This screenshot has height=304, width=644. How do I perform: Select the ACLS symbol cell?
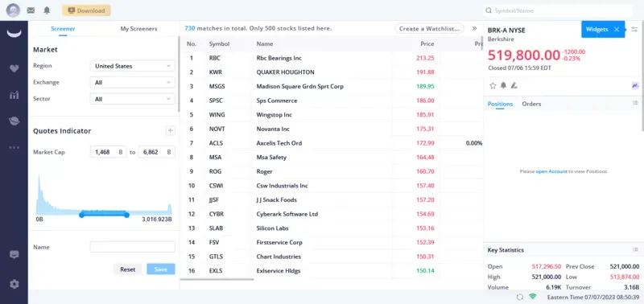point(216,143)
